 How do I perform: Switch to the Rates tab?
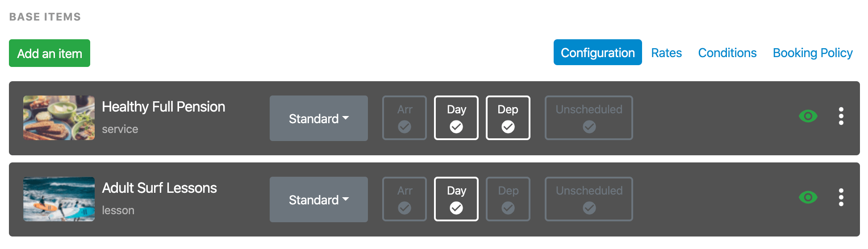tap(666, 53)
